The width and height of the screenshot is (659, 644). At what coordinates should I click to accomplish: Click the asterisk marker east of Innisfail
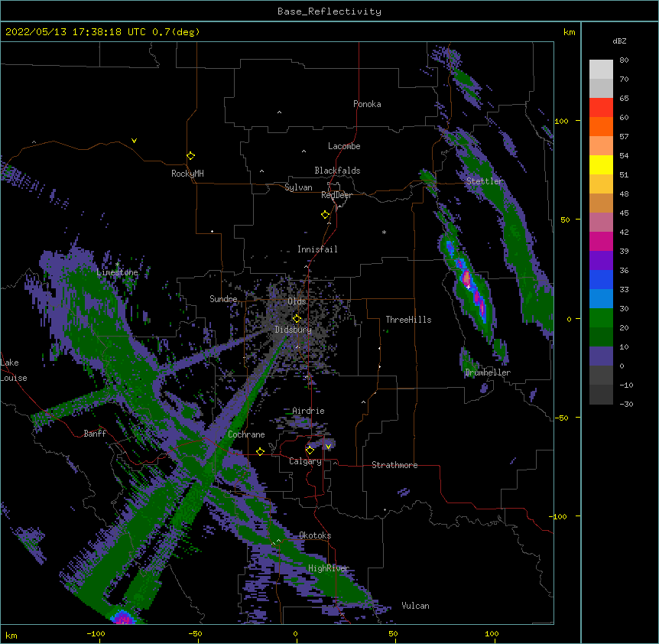pyautogui.click(x=384, y=232)
